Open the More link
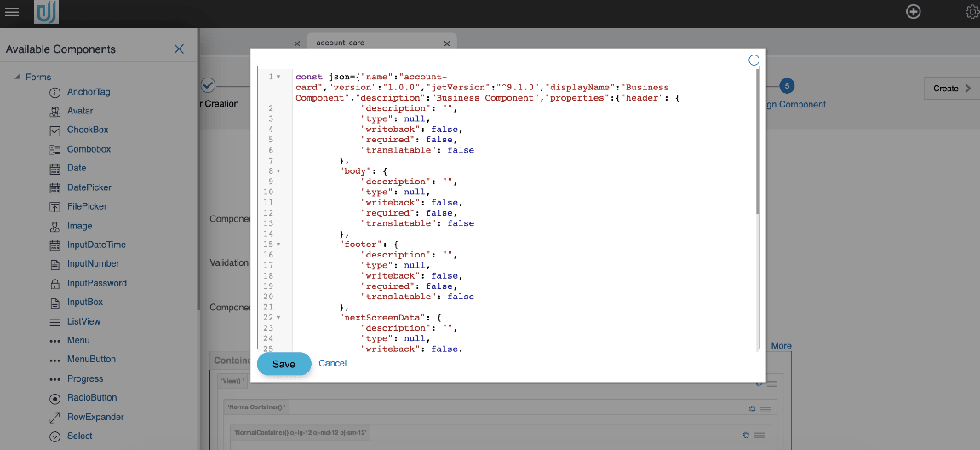 [782, 345]
